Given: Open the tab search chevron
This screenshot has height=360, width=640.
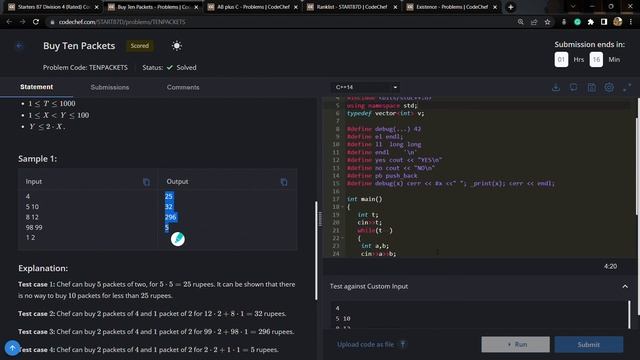Looking at the screenshot, I should (x=573, y=7).
